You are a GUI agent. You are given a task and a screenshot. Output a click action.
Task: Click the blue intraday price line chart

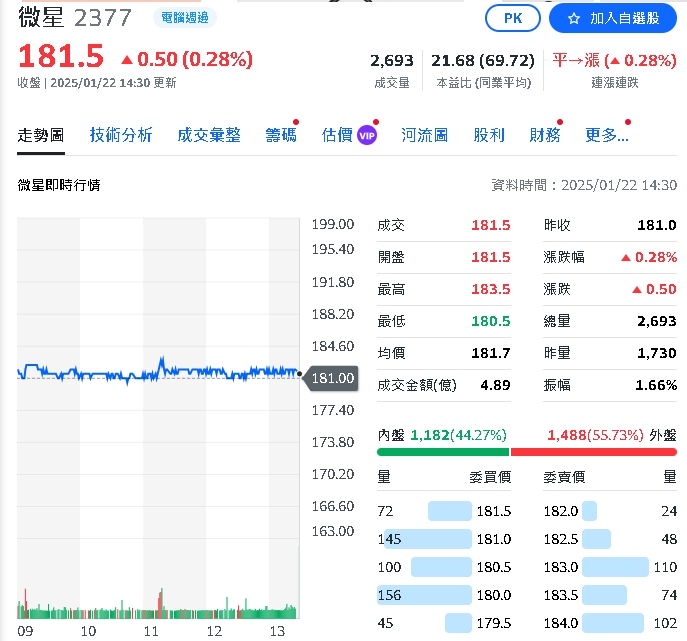pyautogui.click(x=159, y=372)
